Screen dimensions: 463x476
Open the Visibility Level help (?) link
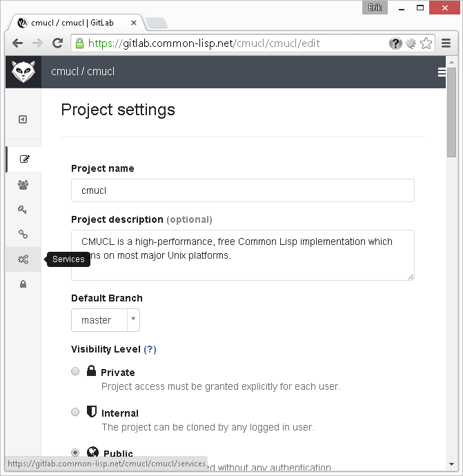click(x=150, y=349)
